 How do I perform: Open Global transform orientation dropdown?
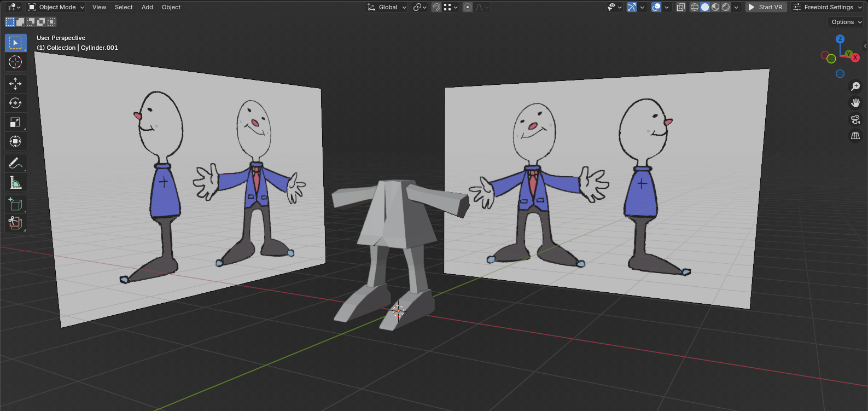click(387, 7)
